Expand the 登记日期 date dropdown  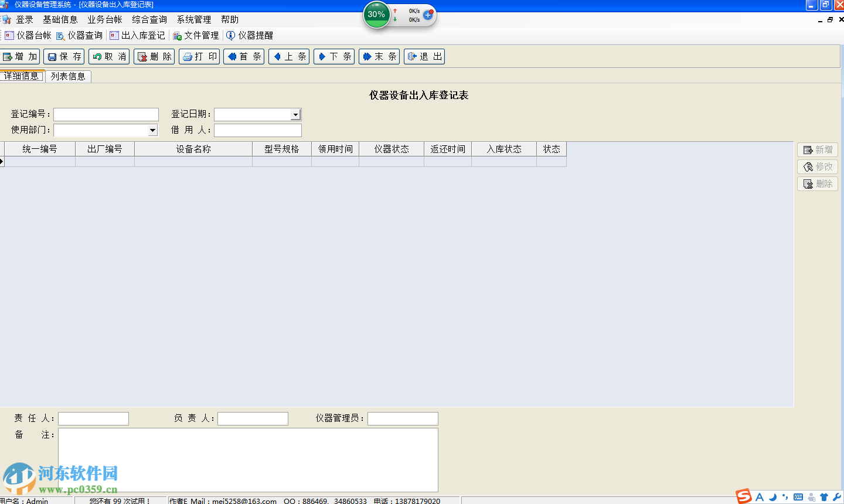pos(295,115)
